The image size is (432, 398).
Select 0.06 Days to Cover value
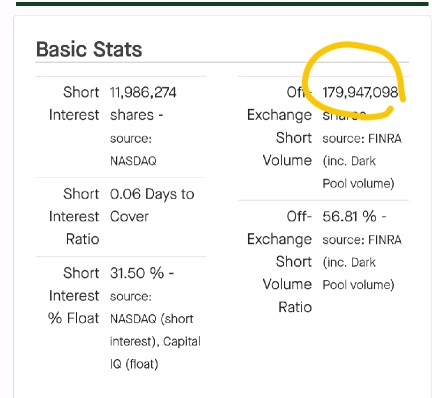point(152,205)
